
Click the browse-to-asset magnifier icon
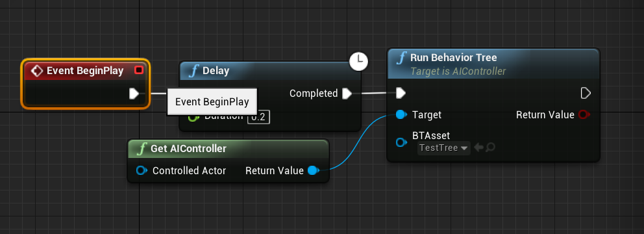[x=490, y=148]
